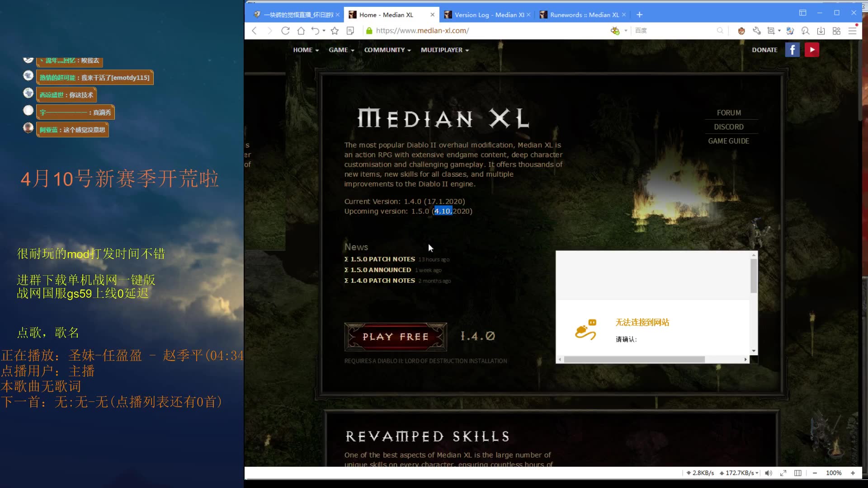Click the embedded widget's vertical scrollbar

click(x=754, y=276)
